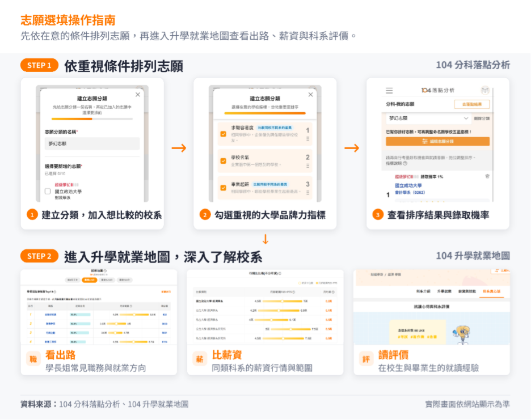
Task: Switch to the 科系介紹 tab
Action: click(x=423, y=291)
